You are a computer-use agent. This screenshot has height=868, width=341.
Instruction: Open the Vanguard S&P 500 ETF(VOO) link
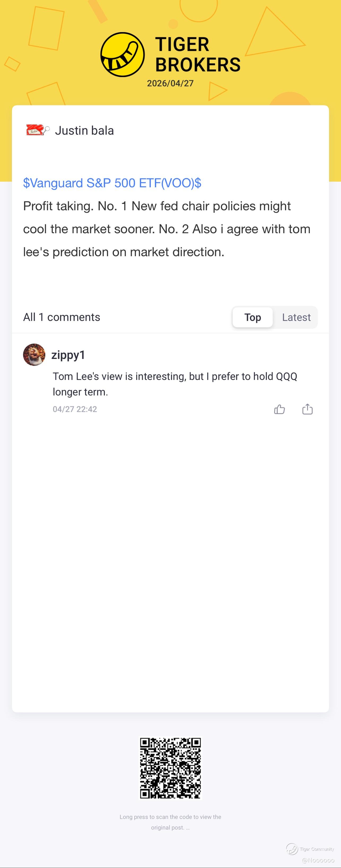[x=112, y=183]
